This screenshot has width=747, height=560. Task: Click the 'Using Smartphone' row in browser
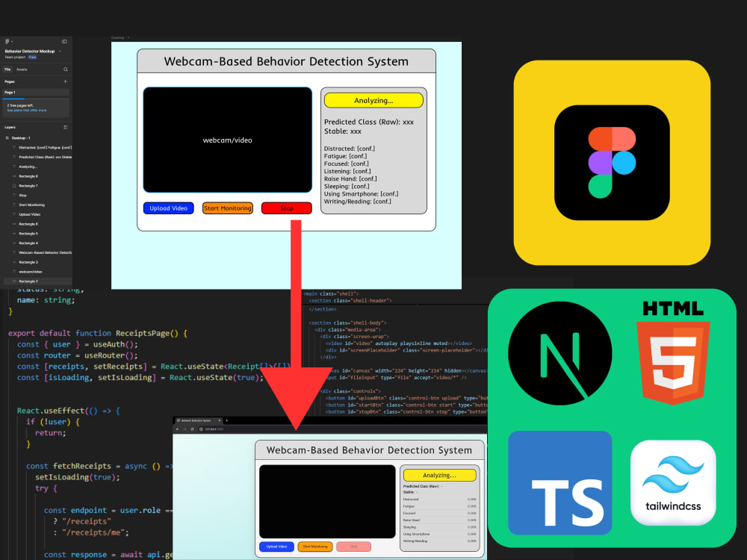[440, 535]
